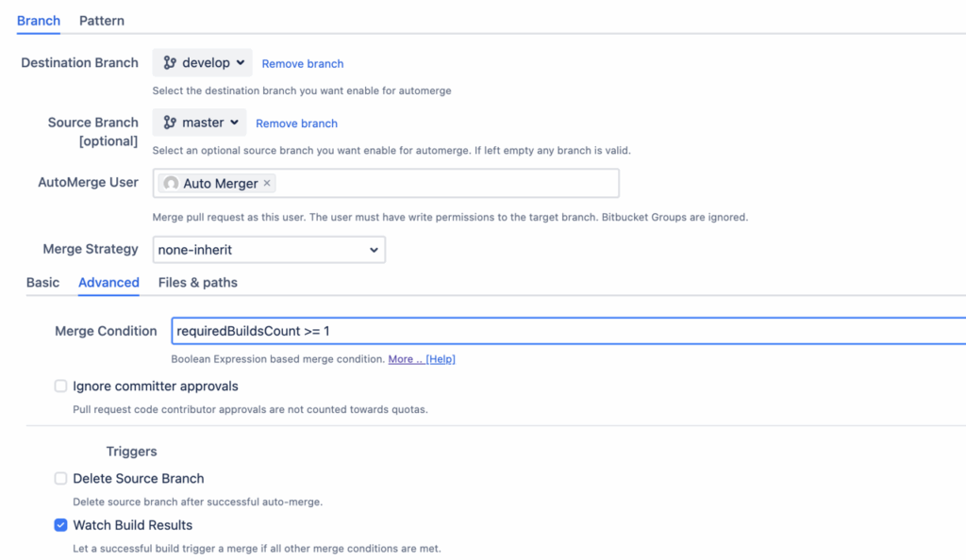Click the Auto Merger user avatar icon
The image size is (966, 560).
171,184
